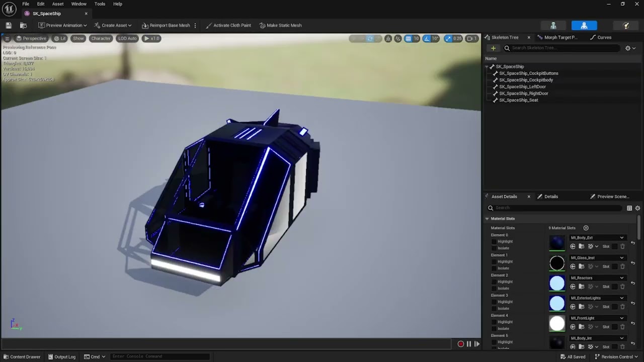The height and width of the screenshot is (362, 644).
Task: Click the Reimport Base Mesh button
Action: [x=166, y=25]
